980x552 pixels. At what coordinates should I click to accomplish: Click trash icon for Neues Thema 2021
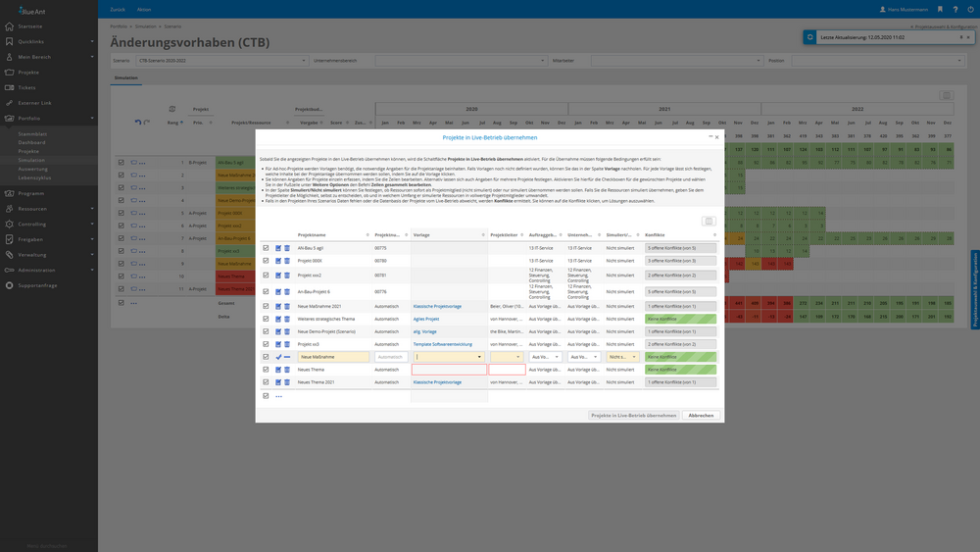coord(287,382)
